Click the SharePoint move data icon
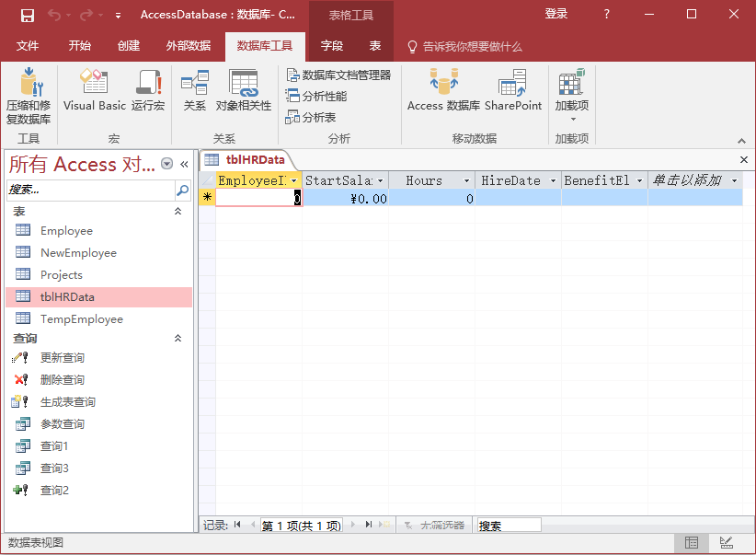This screenshot has width=756, height=555. 513,92
